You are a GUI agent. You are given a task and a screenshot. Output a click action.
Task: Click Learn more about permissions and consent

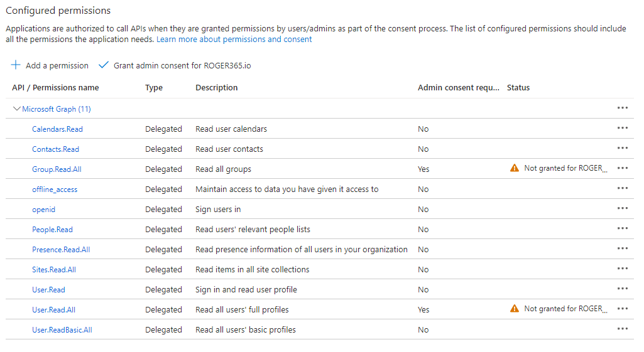click(x=234, y=39)
